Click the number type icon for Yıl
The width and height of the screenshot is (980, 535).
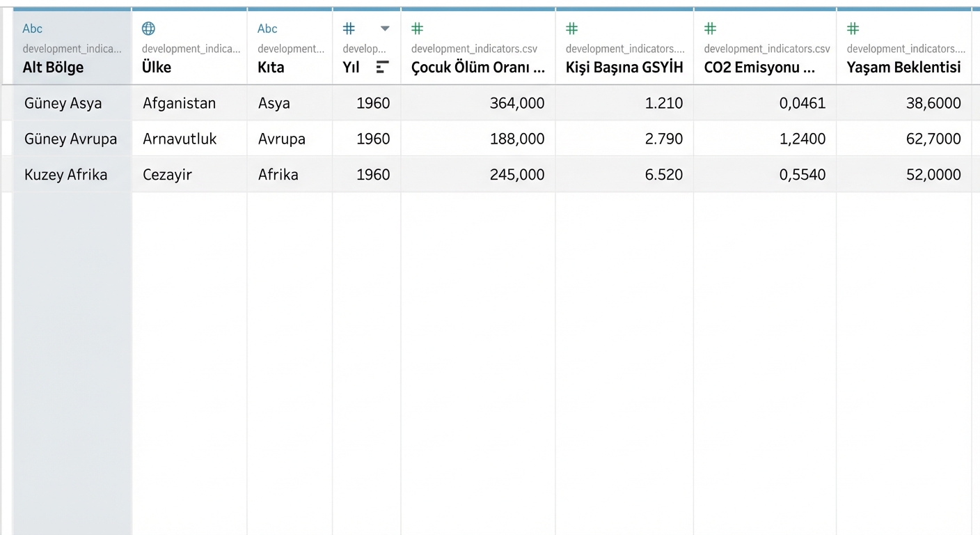click(349, 29)
